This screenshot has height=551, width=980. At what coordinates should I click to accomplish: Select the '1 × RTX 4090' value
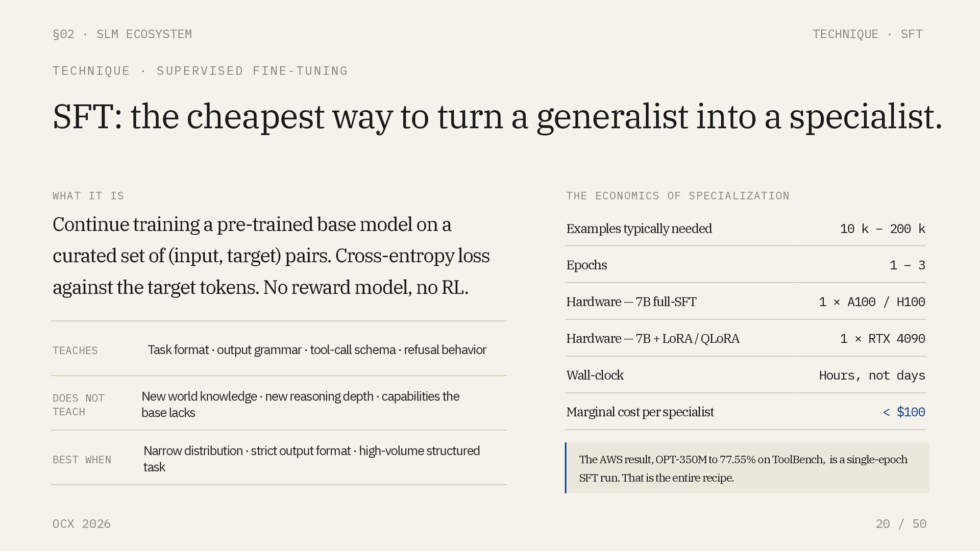pos(882,339)
